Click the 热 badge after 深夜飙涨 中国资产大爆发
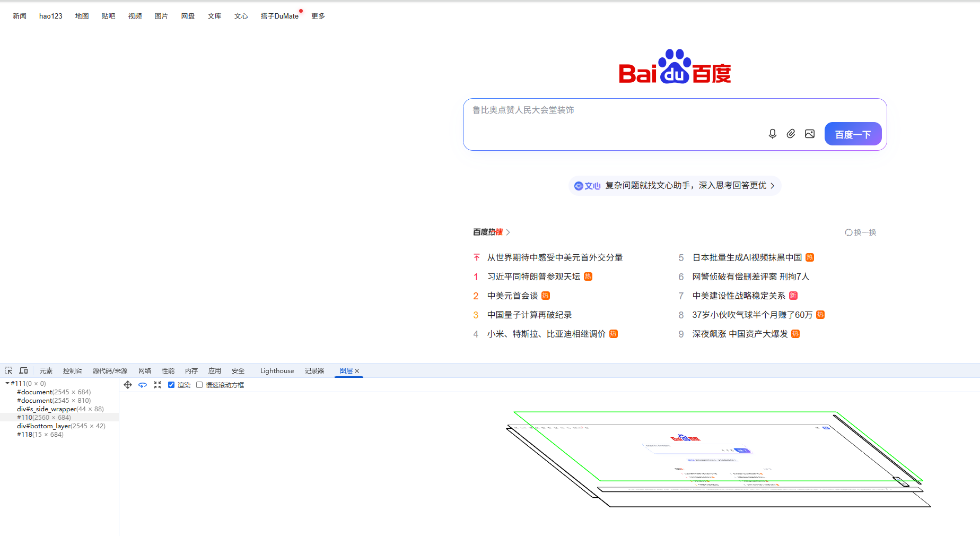This screenshot has height=536, width=980. click(x=795, y=334)
